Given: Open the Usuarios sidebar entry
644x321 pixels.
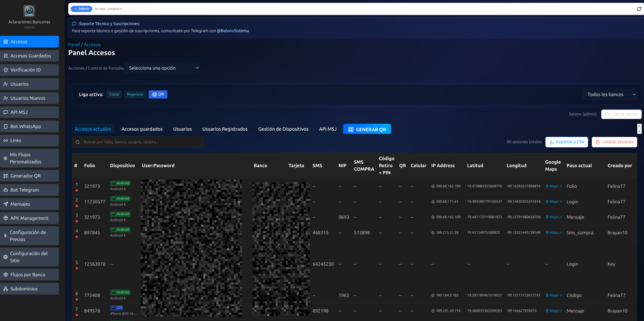Looking at the screenshot, I should point(29,84).
